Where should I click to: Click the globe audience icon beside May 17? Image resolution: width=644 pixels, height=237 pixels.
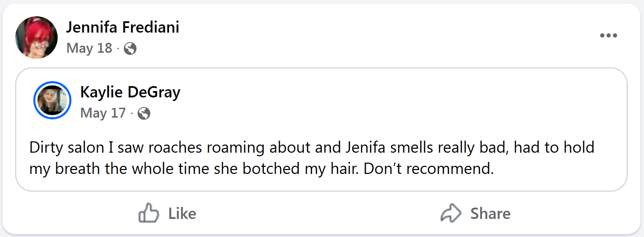coord(144,113)
